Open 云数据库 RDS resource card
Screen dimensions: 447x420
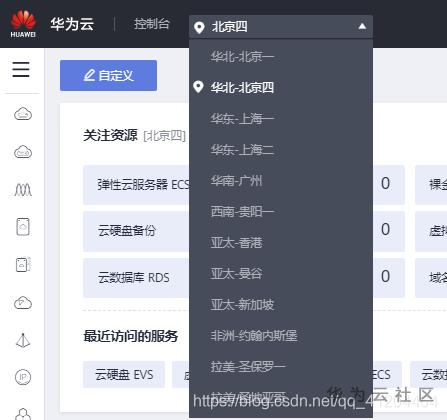pos(136,277)
